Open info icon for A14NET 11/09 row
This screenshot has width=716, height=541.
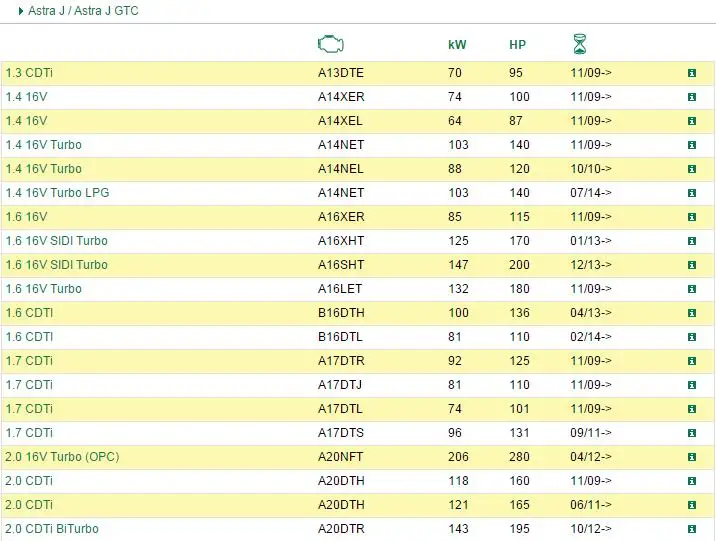tap(692, 145)
